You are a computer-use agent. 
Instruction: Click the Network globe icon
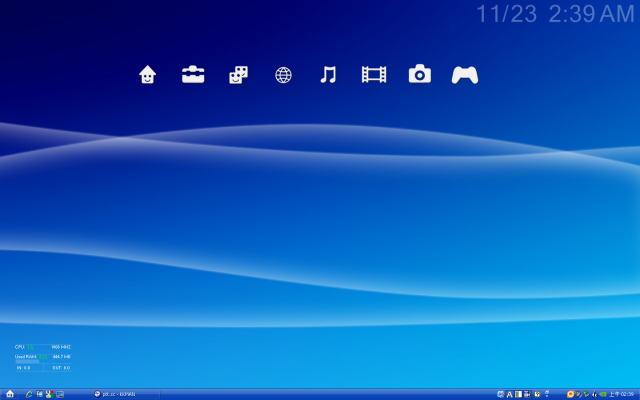click(x=283, y=75)
